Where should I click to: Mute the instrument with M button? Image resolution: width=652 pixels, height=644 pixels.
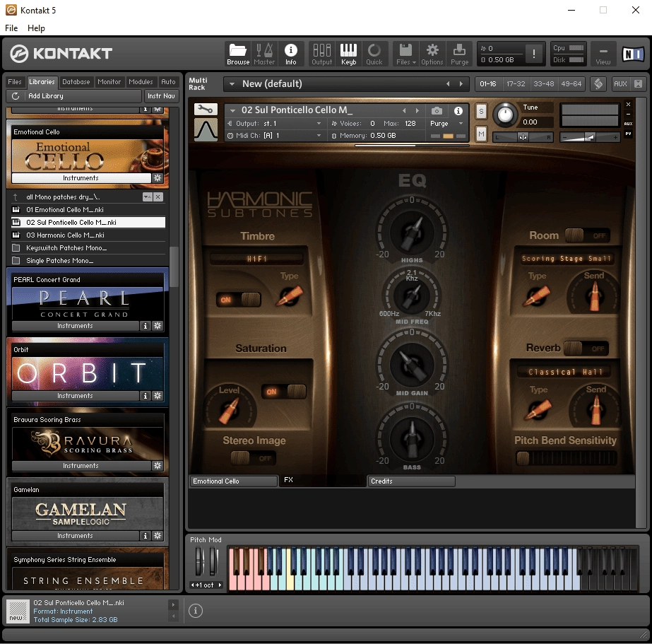(x=481, y=134)
